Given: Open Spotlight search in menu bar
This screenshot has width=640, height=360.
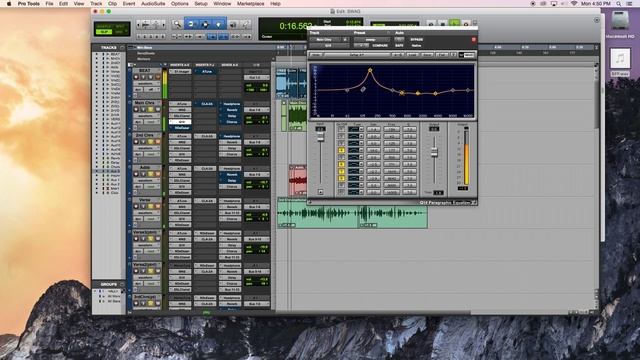Looking at the screenshot, I should click(619, 4).
